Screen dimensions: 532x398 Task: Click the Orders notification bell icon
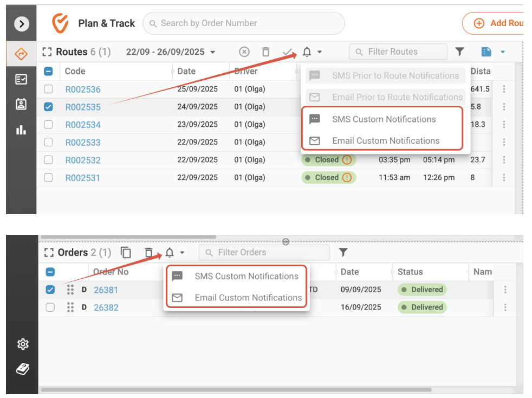click(170, 253)
